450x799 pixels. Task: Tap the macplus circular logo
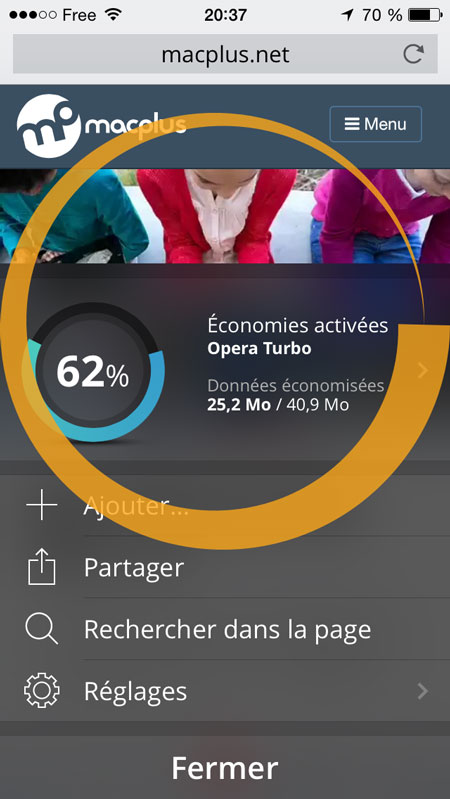tap(48, 125)
